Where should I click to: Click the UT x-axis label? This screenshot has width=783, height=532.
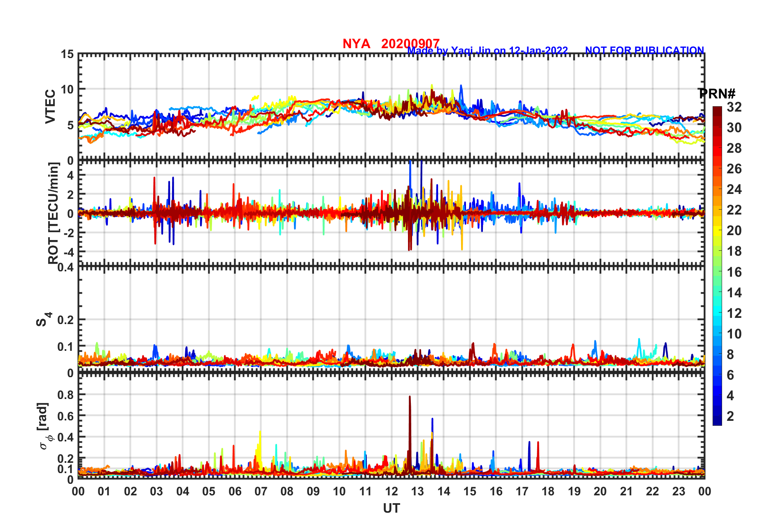pos(391,509)
